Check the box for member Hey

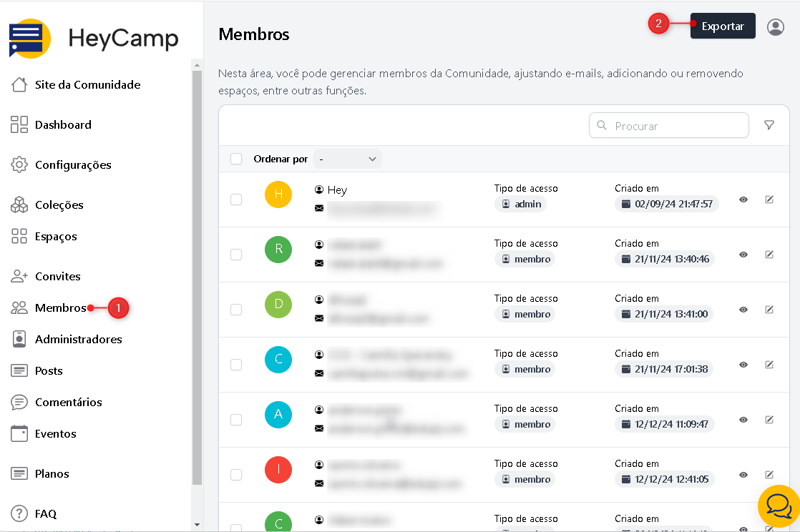click(x=236, y=199)
